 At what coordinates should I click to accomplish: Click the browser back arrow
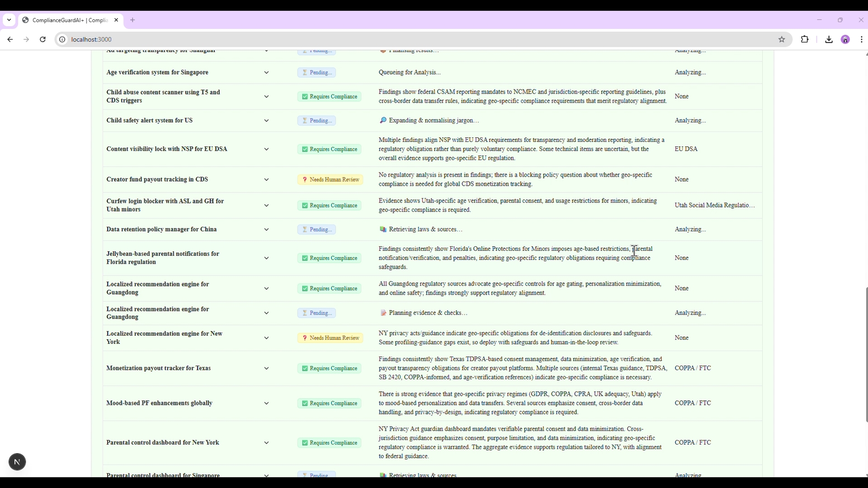click(x=10, y=39)
